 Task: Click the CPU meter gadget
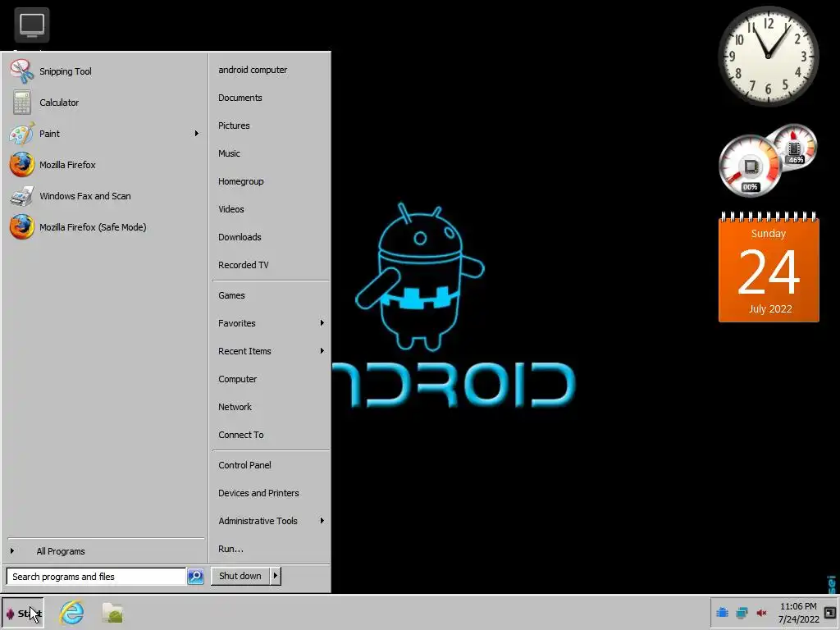point(767,160)
